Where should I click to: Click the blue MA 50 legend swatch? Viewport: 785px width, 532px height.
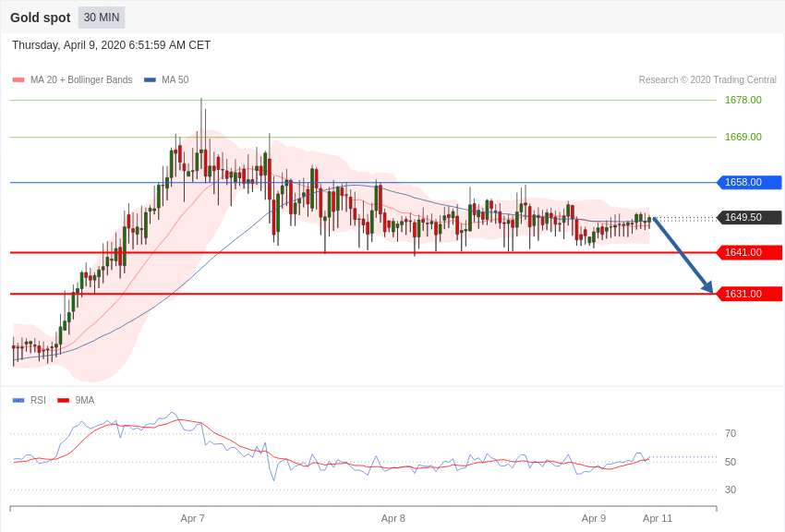pyautogui.click(x=150, y=80)
